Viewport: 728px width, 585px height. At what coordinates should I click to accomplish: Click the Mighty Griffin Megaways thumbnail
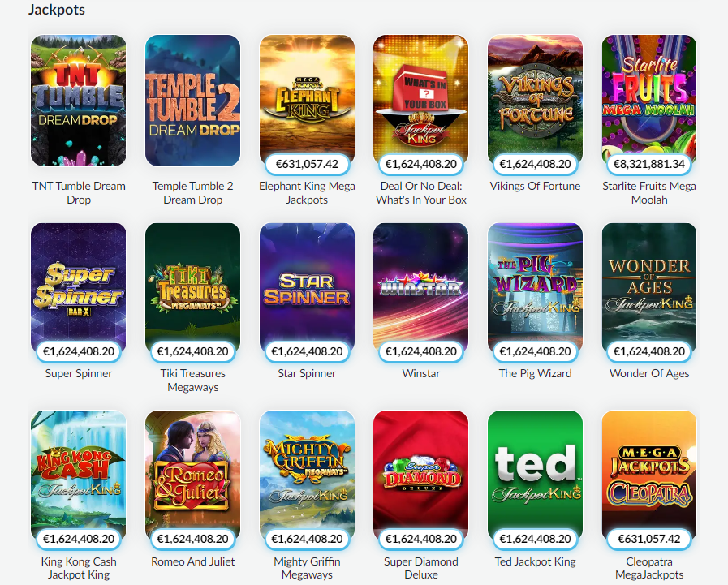(307, 475)
